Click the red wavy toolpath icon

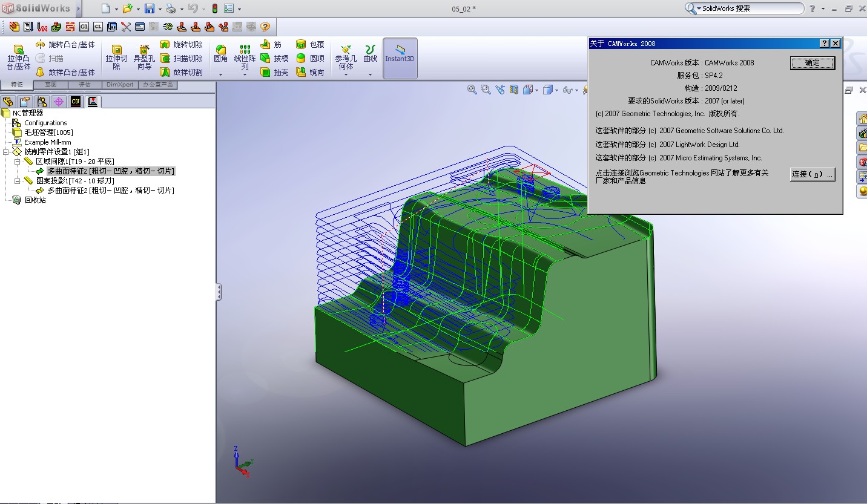(42, 27)
